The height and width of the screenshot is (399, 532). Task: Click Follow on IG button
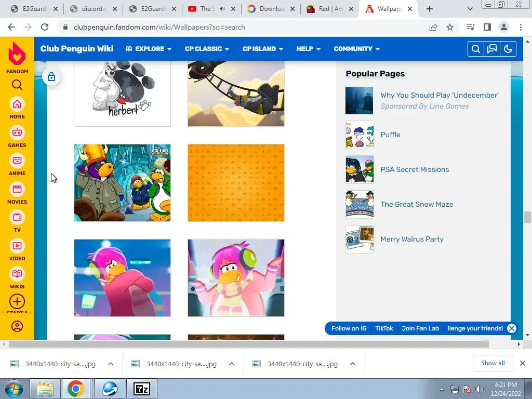(349, 328)
